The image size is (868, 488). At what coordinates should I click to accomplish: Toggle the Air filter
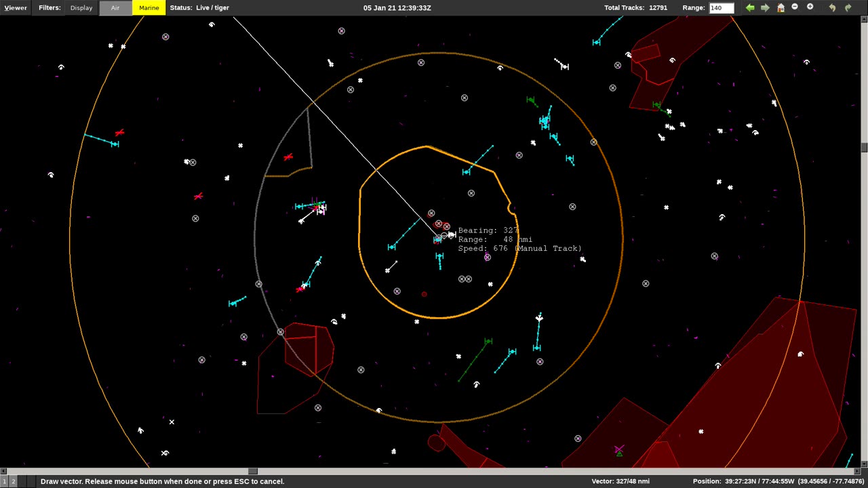pos(115,7)
